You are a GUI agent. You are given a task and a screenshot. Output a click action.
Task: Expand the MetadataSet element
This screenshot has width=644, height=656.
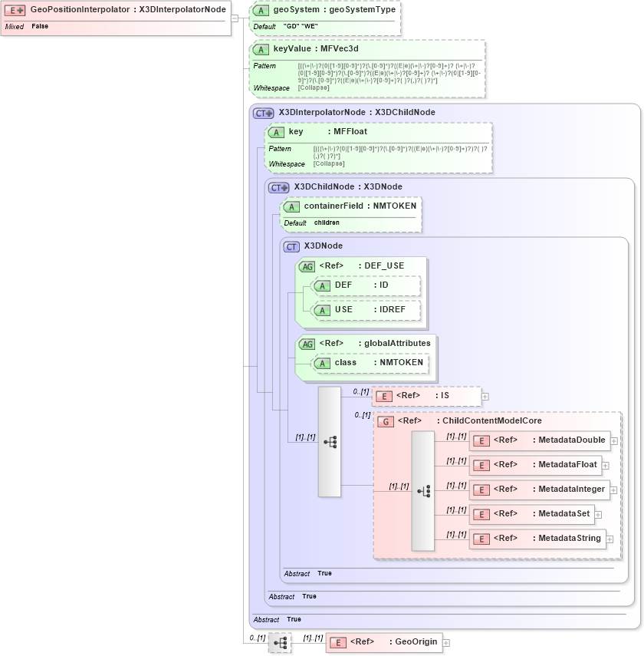[599, 515]
